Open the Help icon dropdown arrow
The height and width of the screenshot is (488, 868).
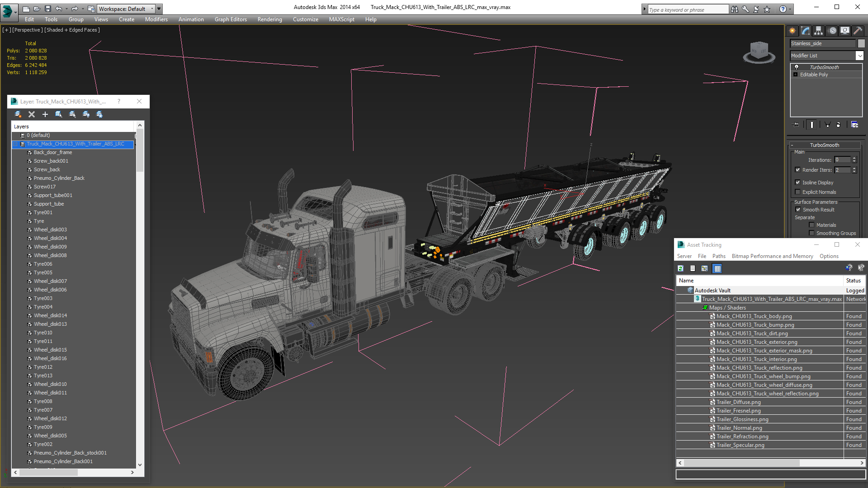pos(790,9)
